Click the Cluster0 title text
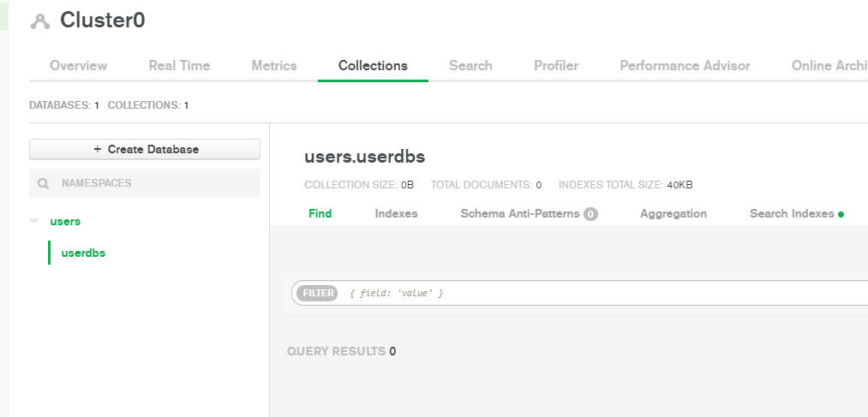Screen dimensions: 868x417 pos(103,21)
